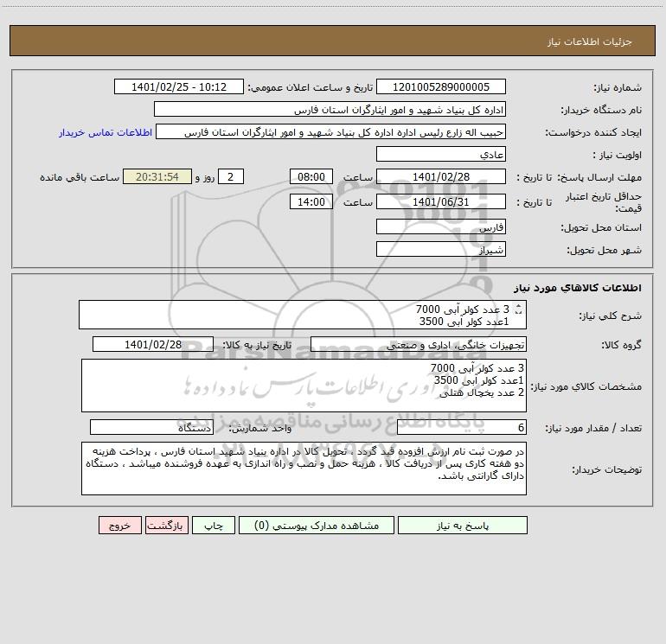Click the توضیحات خریدار label
Image resolution: width=666 pixels, height=644 pixels.
pyautogui.click(x=607, y=469)
